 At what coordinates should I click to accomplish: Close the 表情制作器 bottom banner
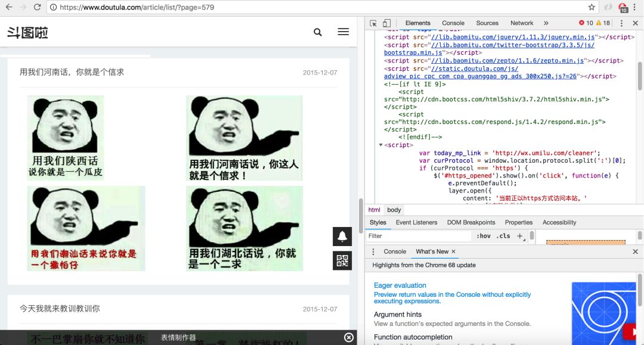[349, 337]
